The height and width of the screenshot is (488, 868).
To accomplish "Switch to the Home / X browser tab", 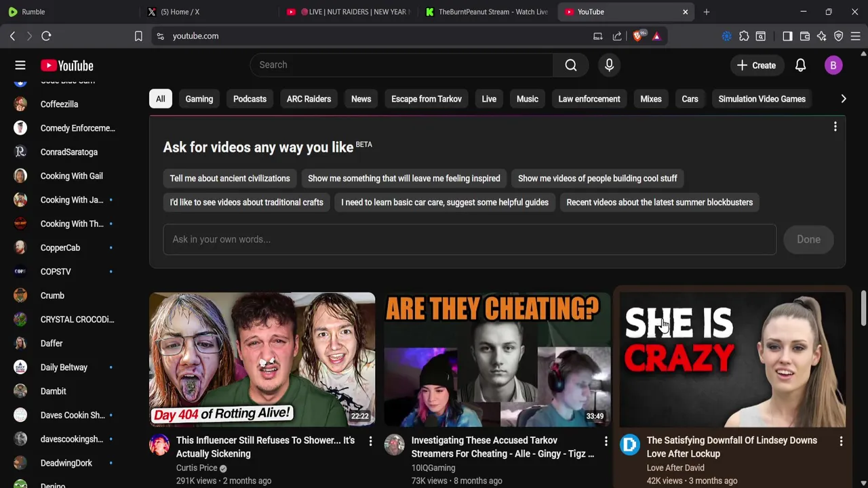I will click(210, 12).
